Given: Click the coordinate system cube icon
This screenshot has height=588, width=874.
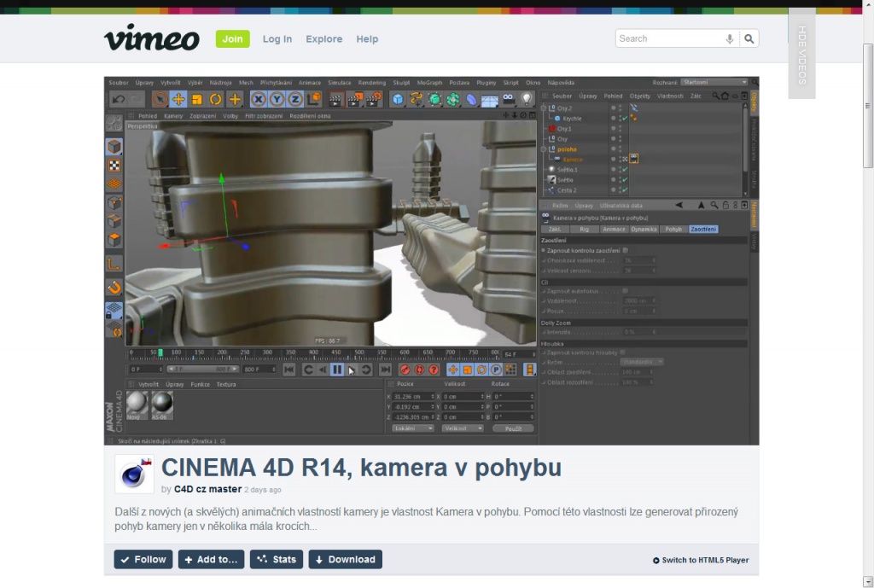Looking at the screenshot, I should 314,99.
